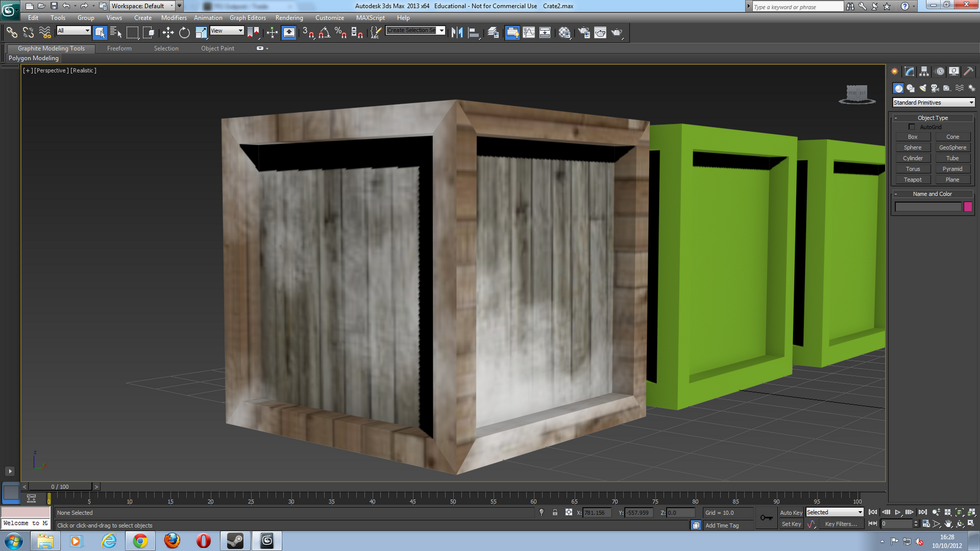The image size is (980, 551).
Task: Switch to Lights creation category
Action: [x=923, y=88]
